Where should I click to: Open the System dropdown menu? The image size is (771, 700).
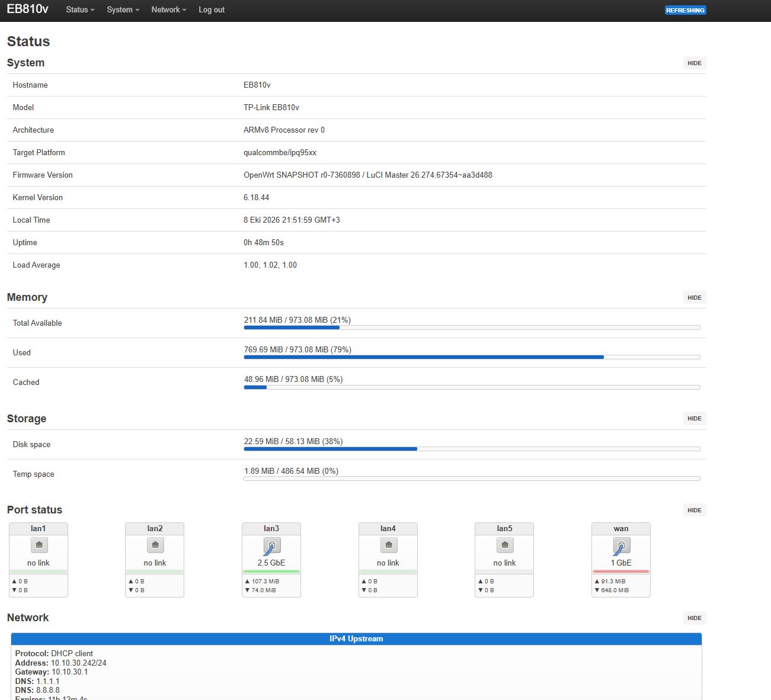pyautogui.click(x=123, y=10)
